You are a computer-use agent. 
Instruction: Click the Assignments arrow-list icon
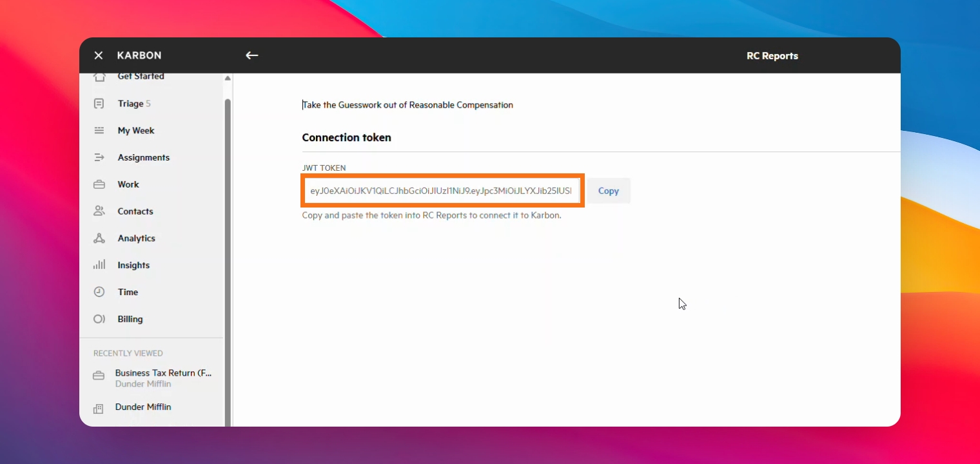[x=99, y=157]
